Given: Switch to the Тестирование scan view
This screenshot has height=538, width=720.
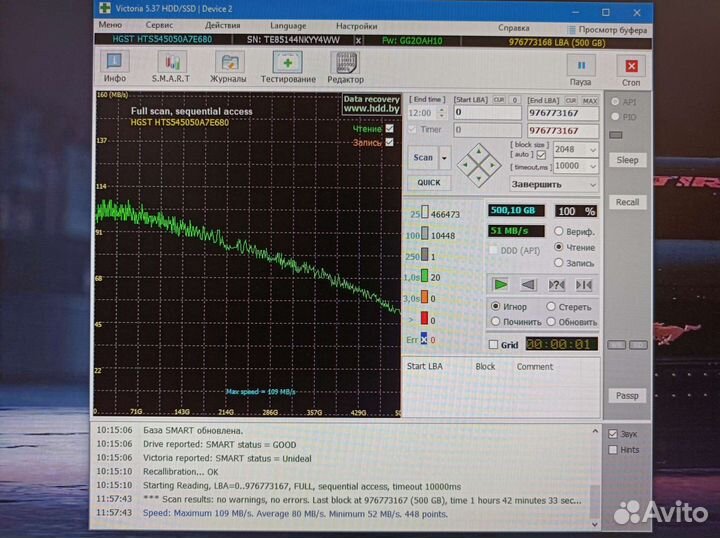Looking at the screenshot, I should [288, 66].
